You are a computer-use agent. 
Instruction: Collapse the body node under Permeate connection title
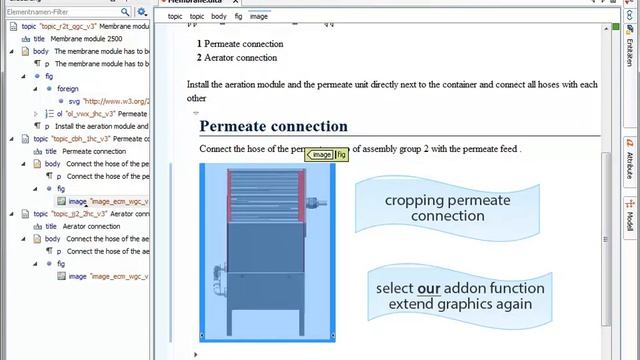click(23, 164)
